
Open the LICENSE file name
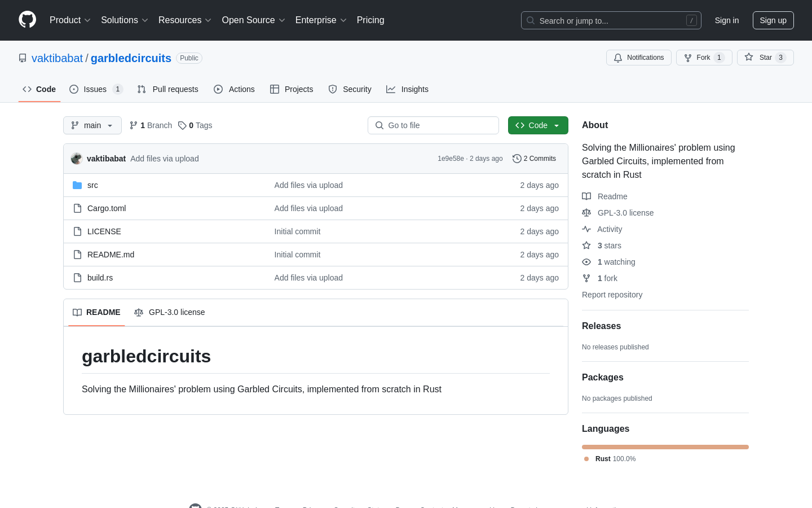pos(104,231)
